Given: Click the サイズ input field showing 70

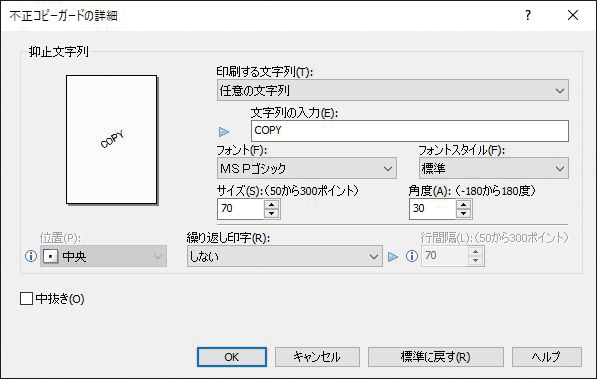Looking at the screenshot, I should click(x=241, y=209).
